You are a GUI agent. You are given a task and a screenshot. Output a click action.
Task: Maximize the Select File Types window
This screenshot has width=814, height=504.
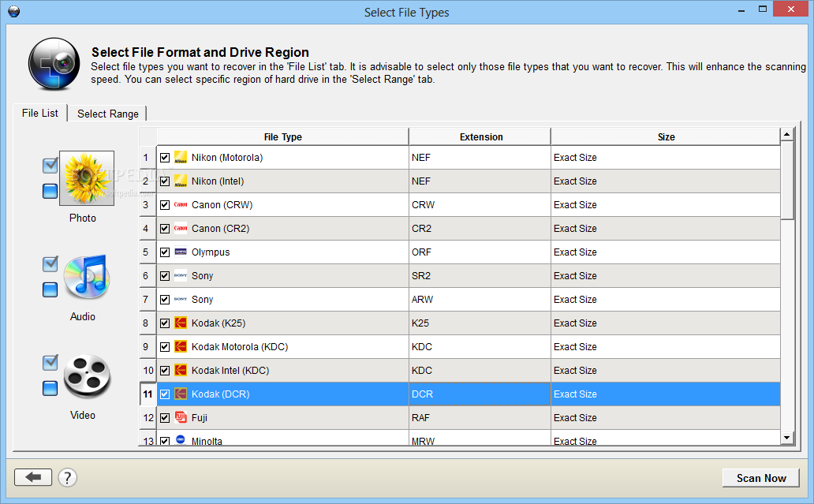(x=763, y=9)
